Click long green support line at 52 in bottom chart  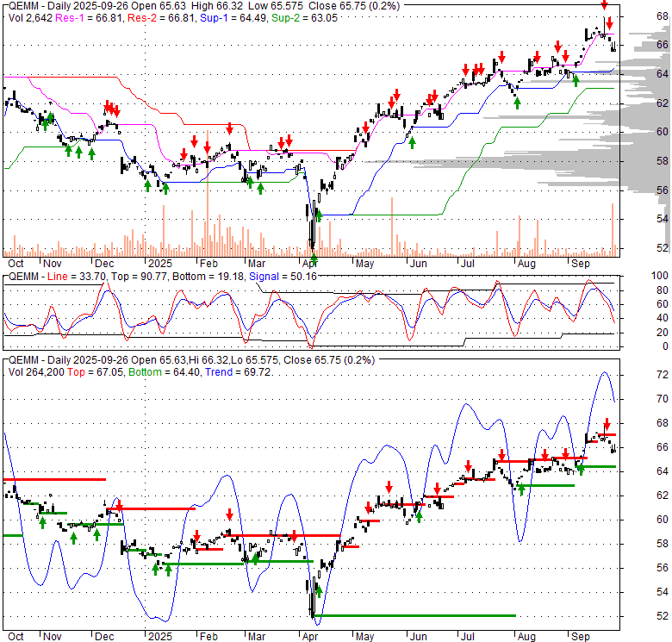(415, 616)
